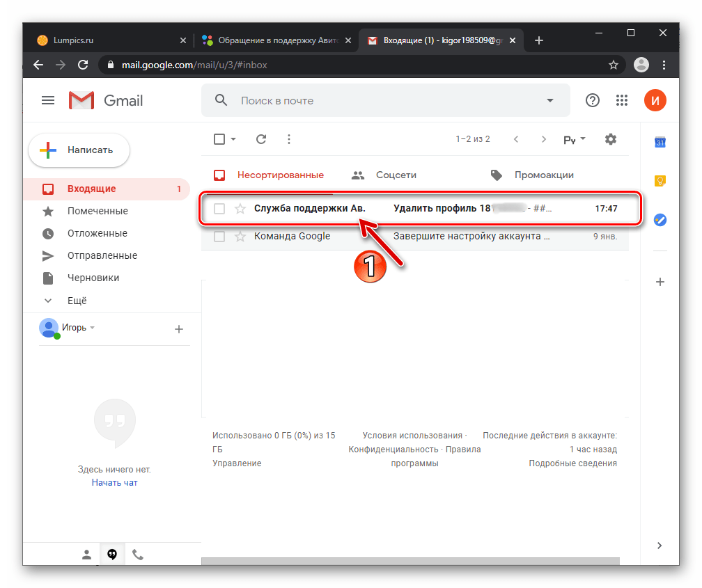Click the Поиск в почте search field

[x=385, y=100]
